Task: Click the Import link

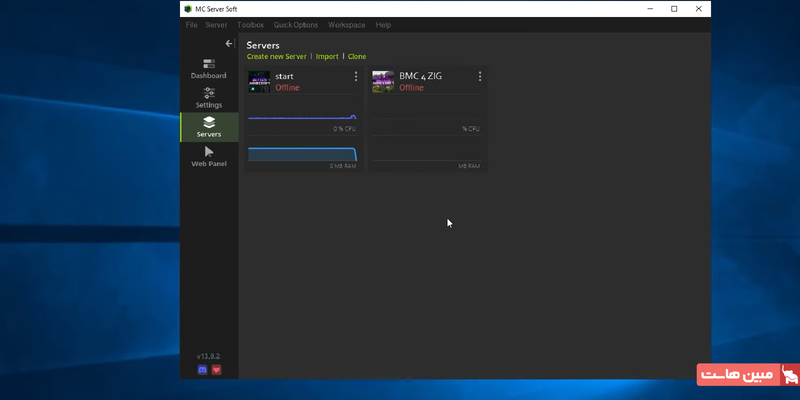Action: 327,57
